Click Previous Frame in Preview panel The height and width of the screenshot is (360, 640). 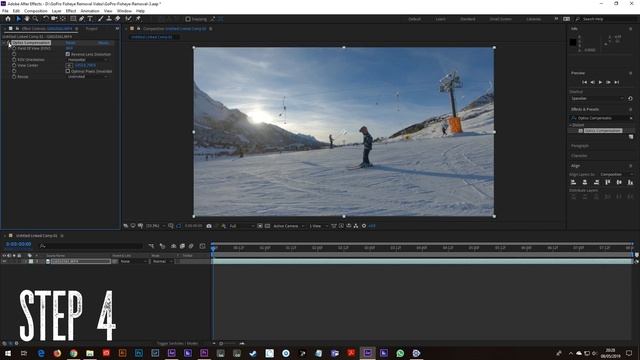coord(593,82)
